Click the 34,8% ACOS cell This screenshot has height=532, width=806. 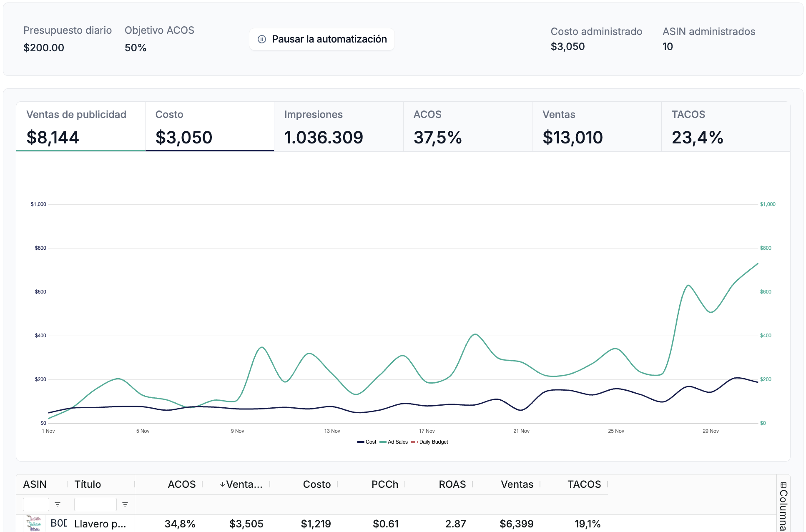tap(180, 524)
